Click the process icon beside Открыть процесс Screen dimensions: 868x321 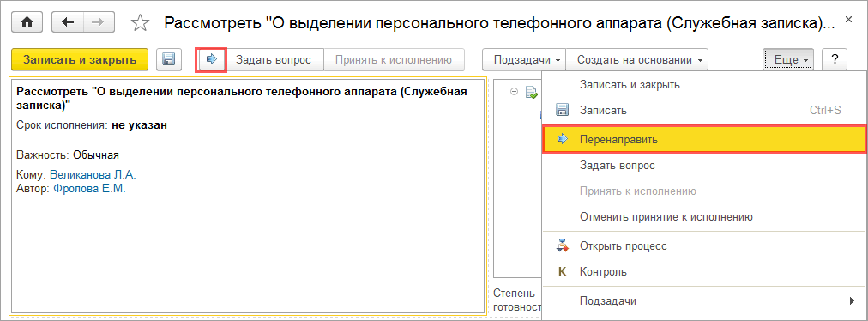pos(563,245)
